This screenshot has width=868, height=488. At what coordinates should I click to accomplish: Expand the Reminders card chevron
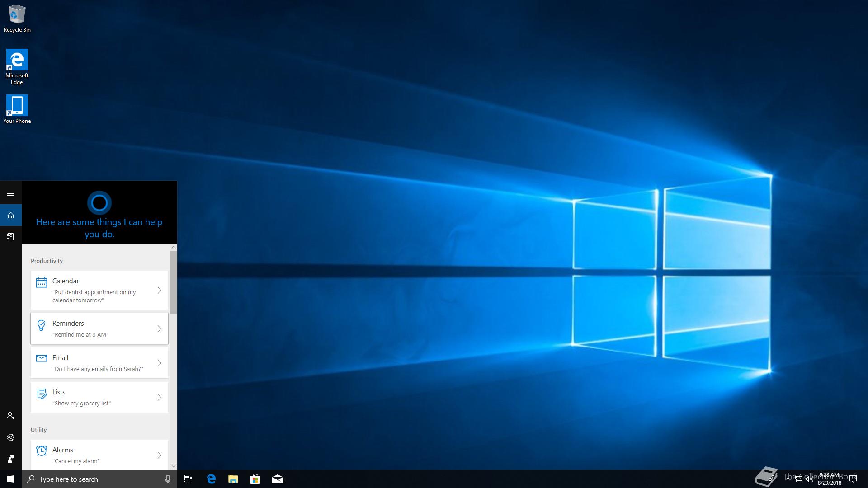(160, 329)
